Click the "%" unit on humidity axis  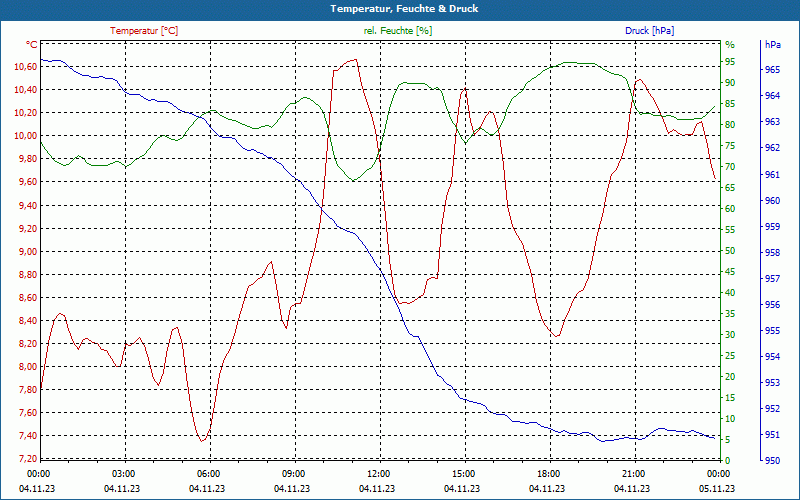[730, 45]
